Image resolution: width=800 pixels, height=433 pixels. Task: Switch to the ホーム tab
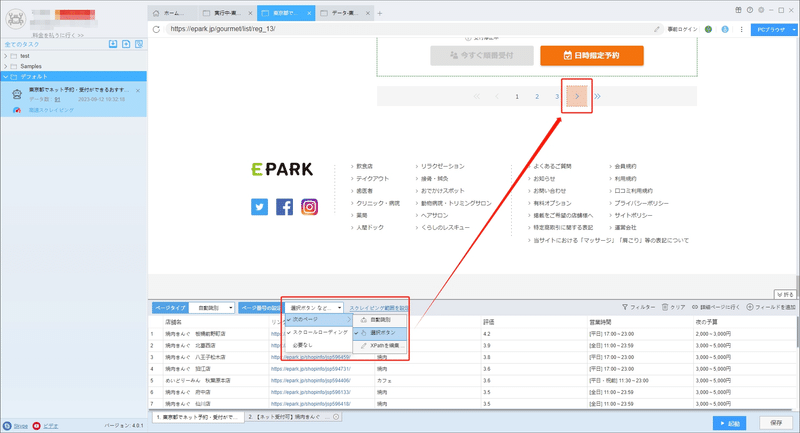pyautogui.click(x=172, y=13)
